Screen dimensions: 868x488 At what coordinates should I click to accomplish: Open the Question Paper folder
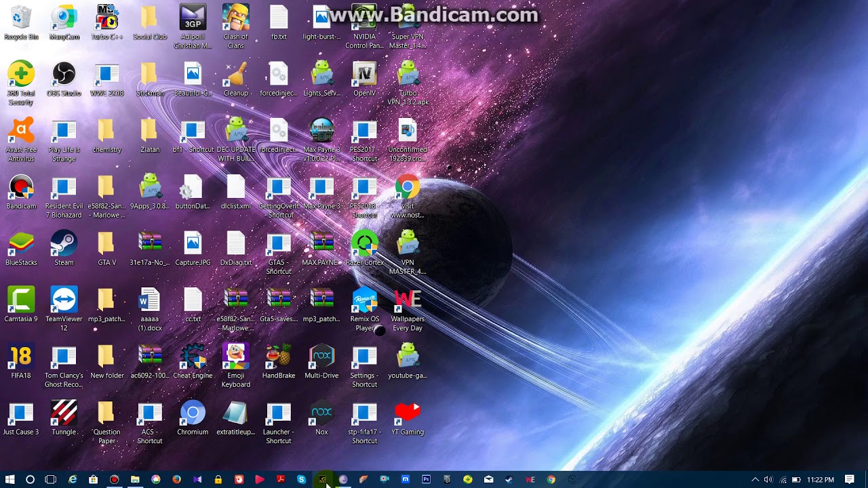click(x=107, y=423)
